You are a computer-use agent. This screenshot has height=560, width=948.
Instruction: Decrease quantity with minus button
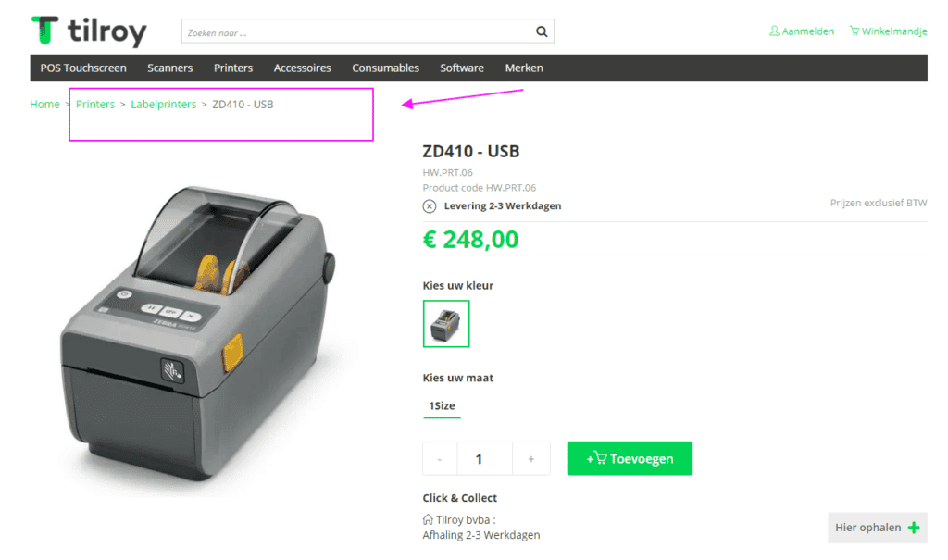[440, 459]
